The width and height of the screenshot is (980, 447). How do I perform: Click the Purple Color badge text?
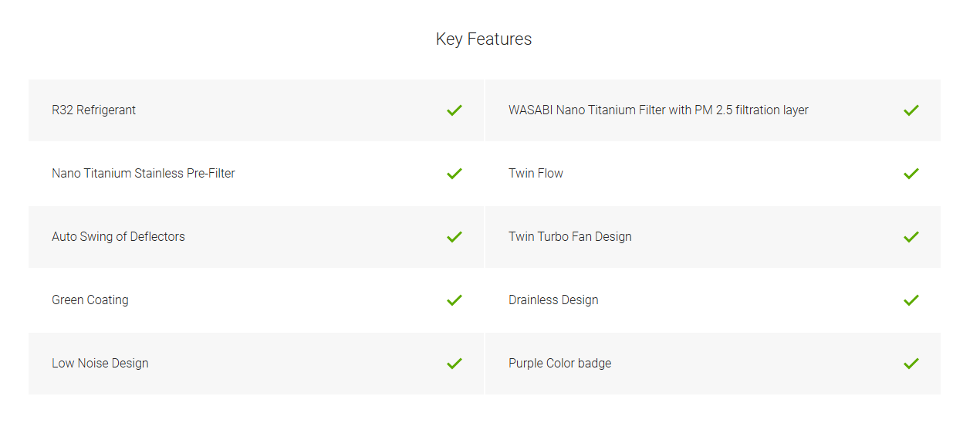click(x=560, y=364)
